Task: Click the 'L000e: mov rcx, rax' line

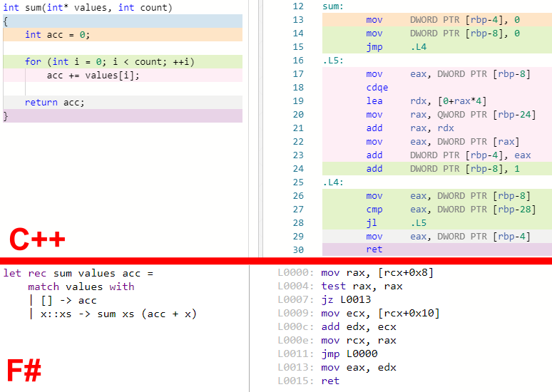Action: click(x=337, y=340)
